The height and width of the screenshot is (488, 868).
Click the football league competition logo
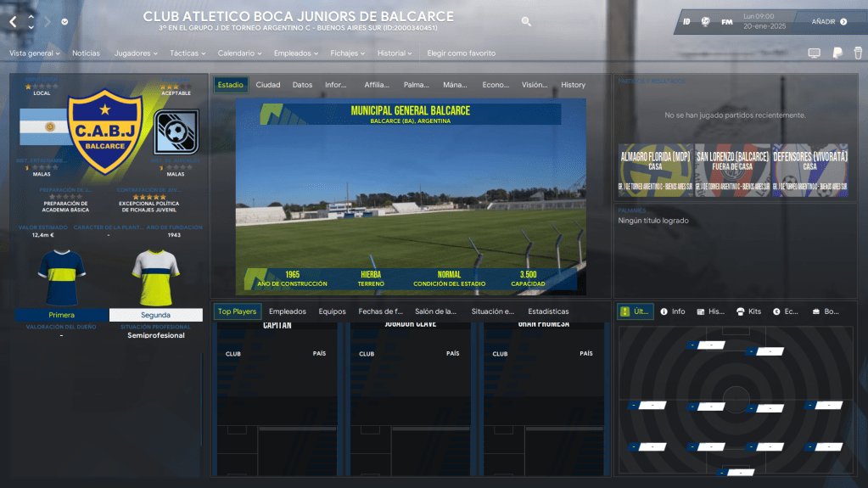[176, 131]
